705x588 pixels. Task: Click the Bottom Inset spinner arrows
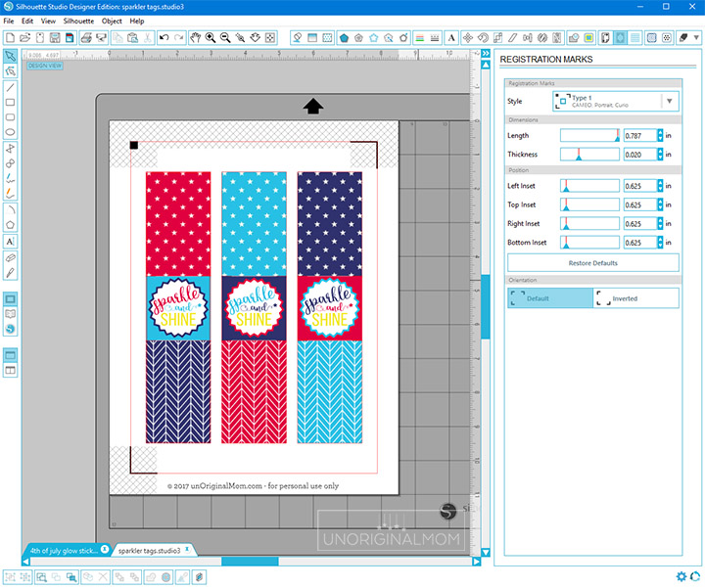[660, 242]
